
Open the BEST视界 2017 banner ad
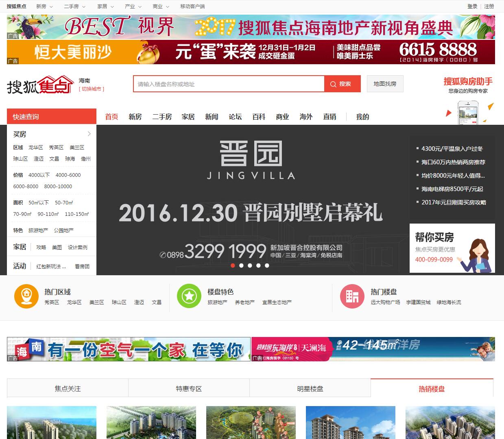click(251, 27)
